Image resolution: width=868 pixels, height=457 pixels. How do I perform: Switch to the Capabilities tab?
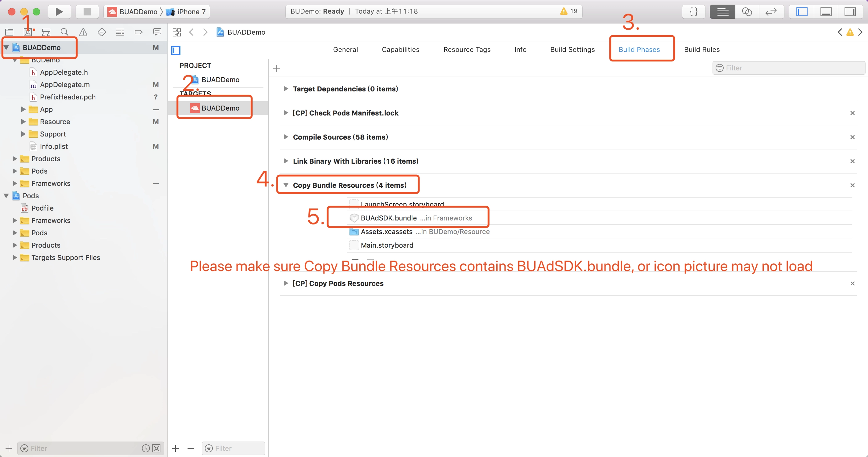(400, 50)
